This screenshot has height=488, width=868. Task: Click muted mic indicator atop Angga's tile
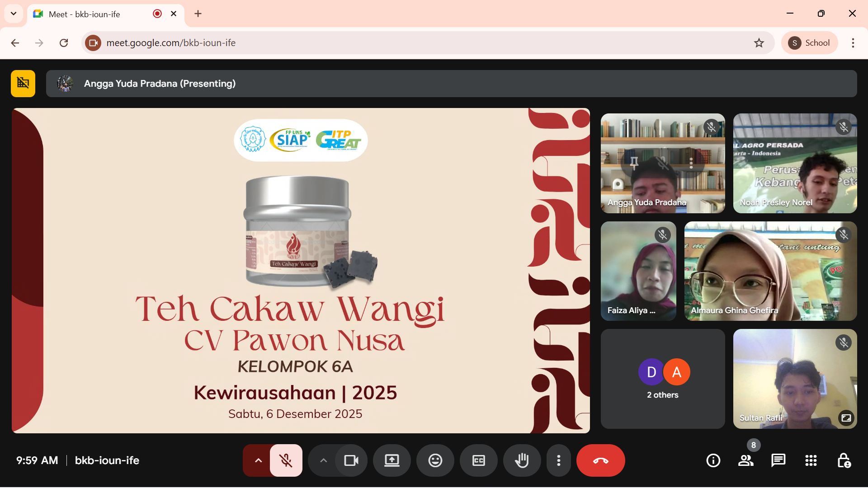click(711, 127)
